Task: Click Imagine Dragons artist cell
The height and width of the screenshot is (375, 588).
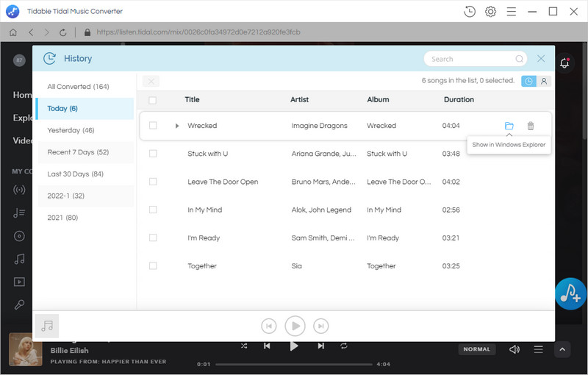Action: (319, 126)
